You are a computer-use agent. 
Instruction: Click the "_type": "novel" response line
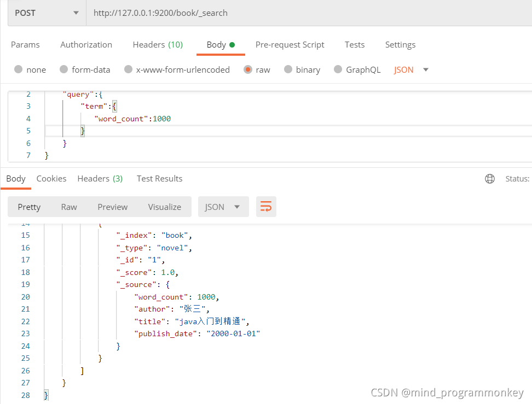154,248
